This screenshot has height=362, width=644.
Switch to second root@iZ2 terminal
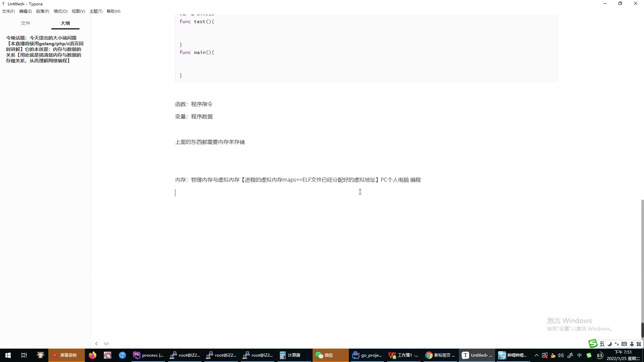(x=221, y=355)
